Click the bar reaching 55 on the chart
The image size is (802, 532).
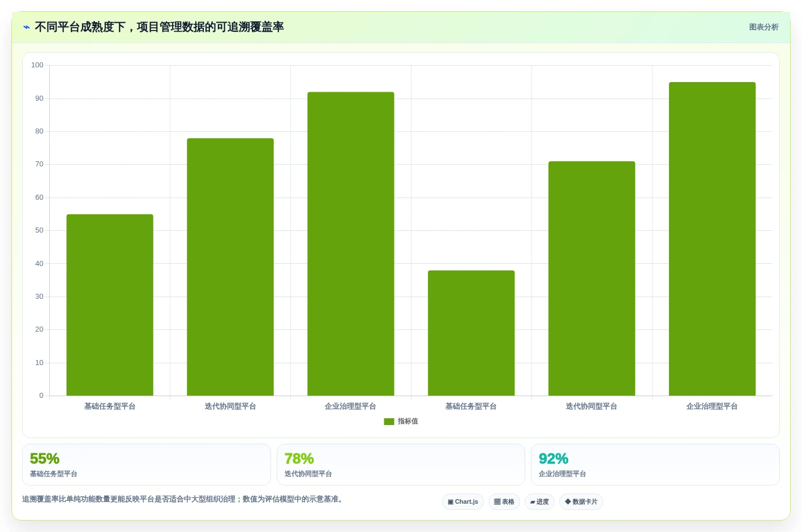[x=110, y=305]
